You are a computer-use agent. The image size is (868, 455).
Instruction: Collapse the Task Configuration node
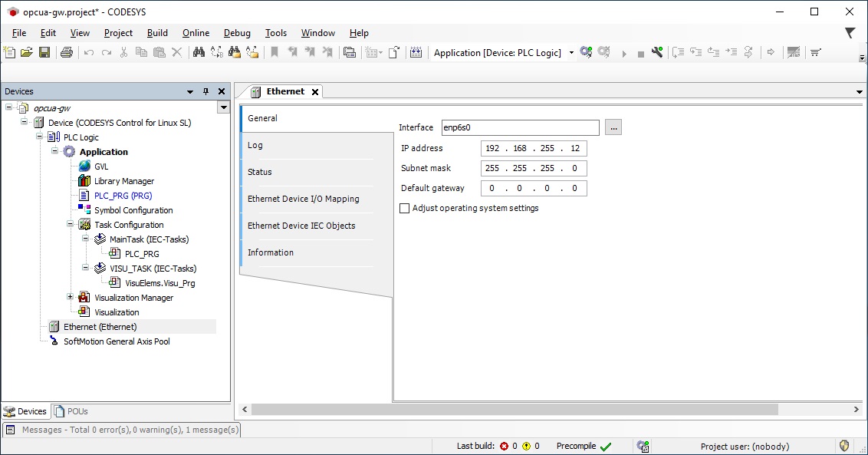point(71,223)
